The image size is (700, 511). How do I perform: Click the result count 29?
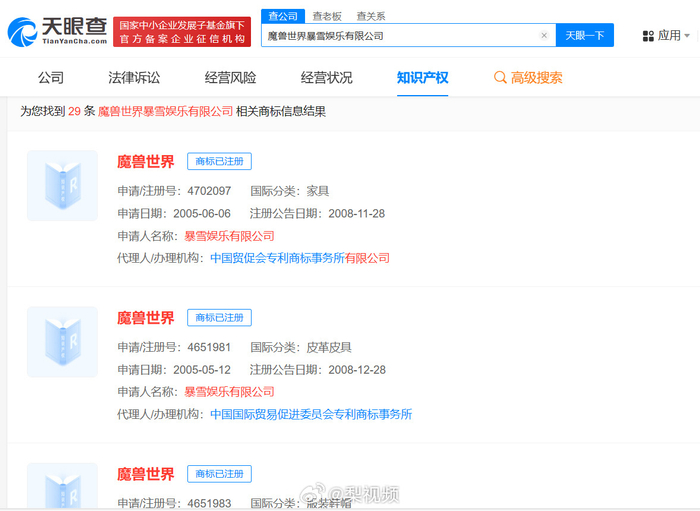[x=74, y=111]
